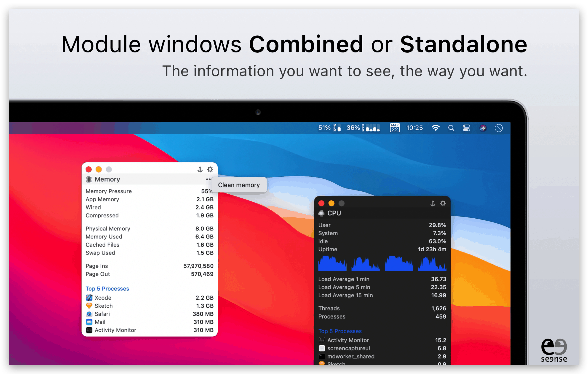Open settings gear in Memory window
This screenshot has height=374, width=588.
(210, 169)
